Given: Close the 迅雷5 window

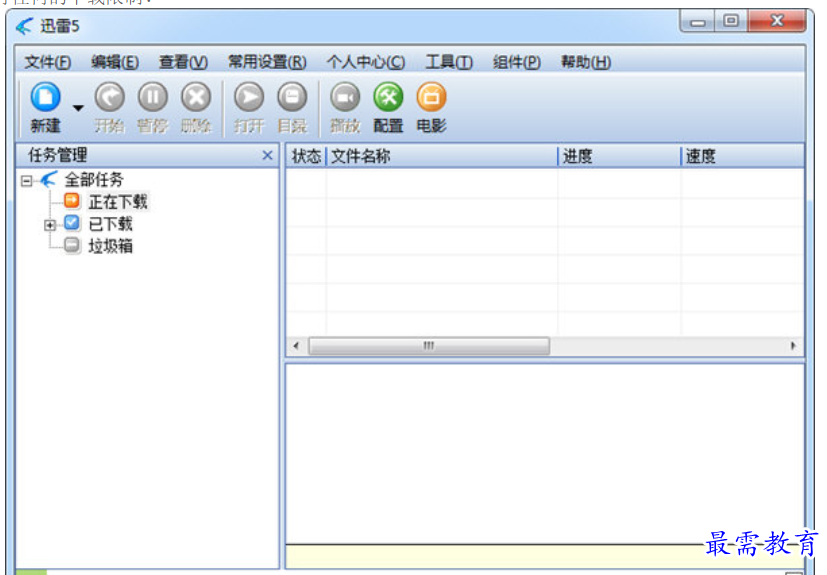Looking at the screenshot, I should (x=777, y=21).
